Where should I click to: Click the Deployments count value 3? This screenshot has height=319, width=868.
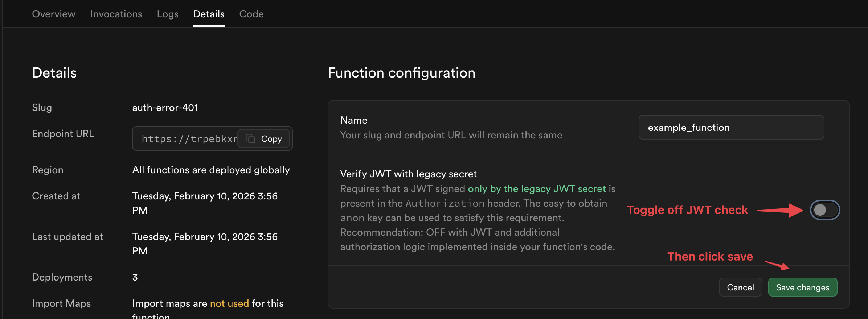(x=135, y=277)
